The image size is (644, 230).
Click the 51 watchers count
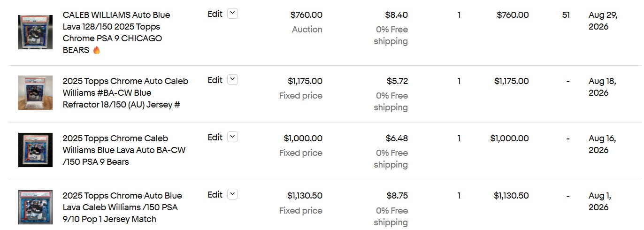pos(566,15)
